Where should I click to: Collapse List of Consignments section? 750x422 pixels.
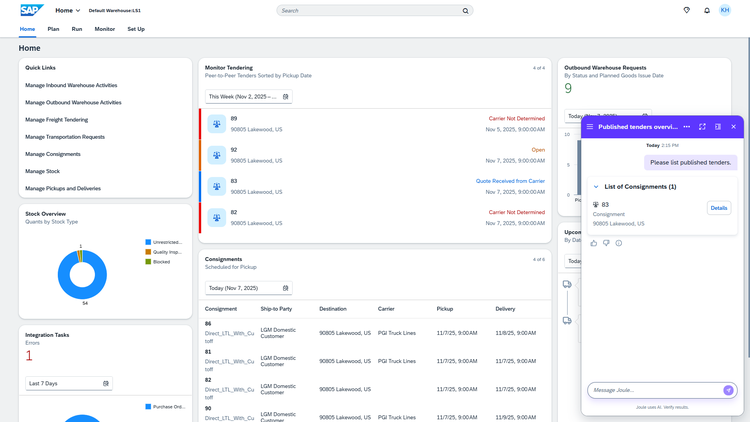(596, 187)
